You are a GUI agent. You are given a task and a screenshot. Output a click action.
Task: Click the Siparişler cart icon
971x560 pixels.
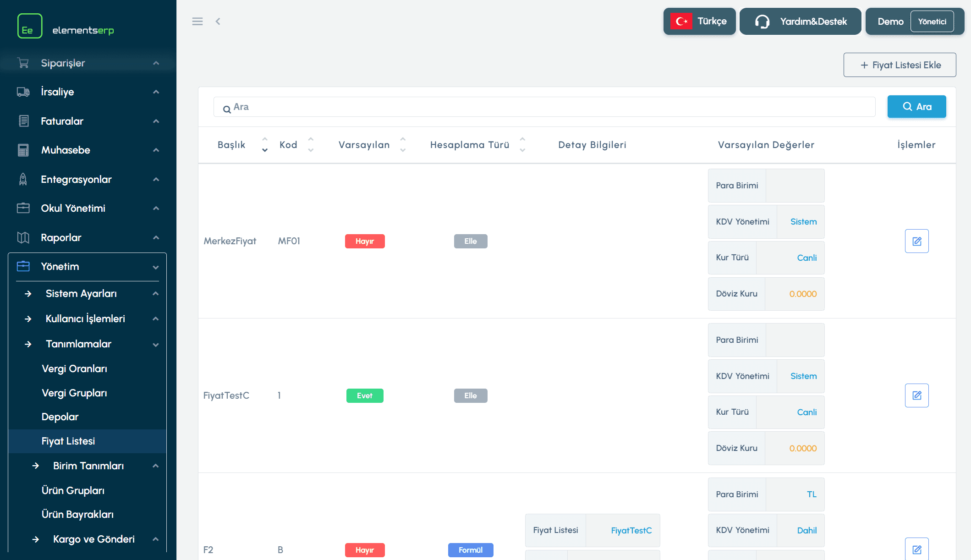pyautogui.click(x=23, y=63)
